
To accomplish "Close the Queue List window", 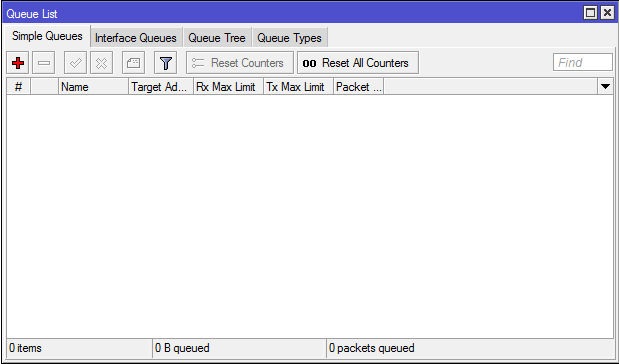I will coord(607,13).
